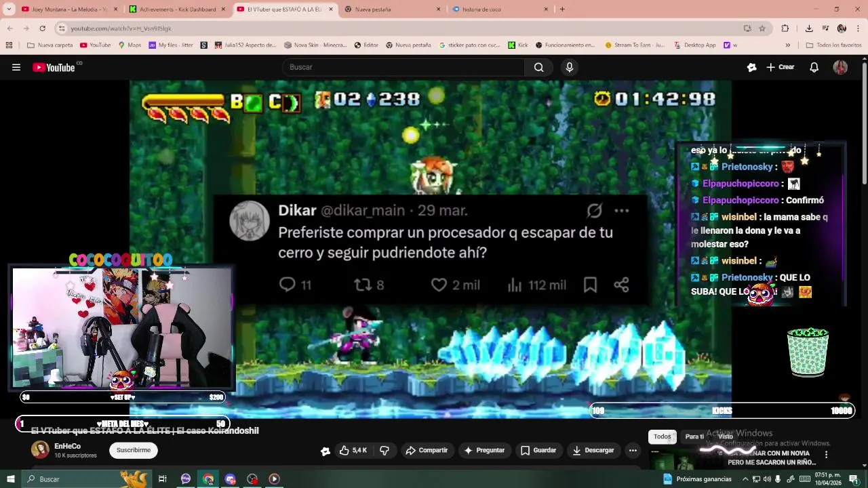Open the EnHeCo channel name link
The width and height of the screenshot is (868, 488).
tap(67, 446)
